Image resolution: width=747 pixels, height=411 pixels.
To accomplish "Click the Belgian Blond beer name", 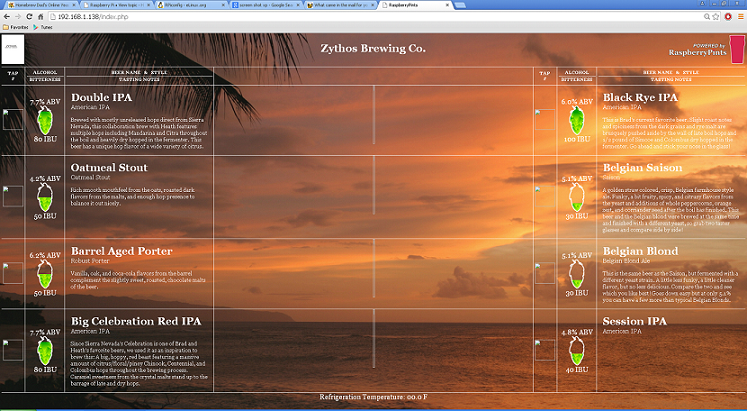I will tap(640, 251).
